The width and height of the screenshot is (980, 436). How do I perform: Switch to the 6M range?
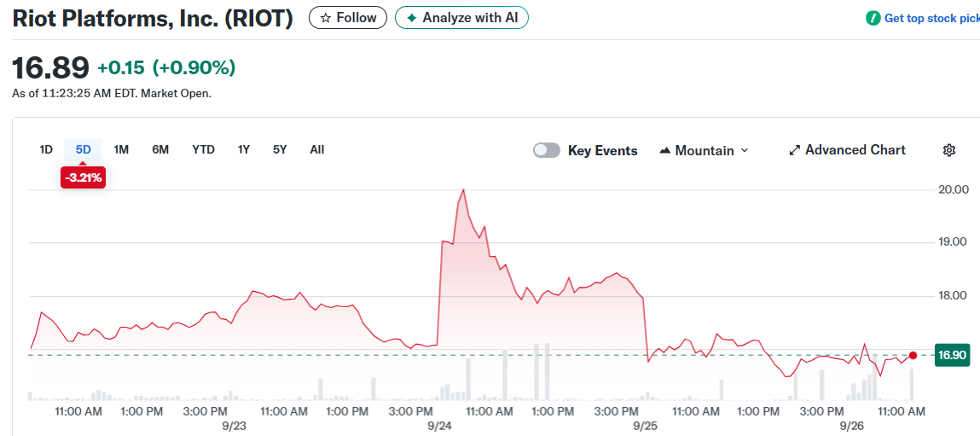pos(160,149)
